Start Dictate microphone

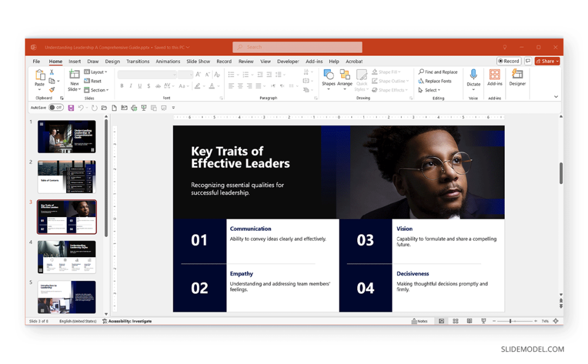(473, 78)
